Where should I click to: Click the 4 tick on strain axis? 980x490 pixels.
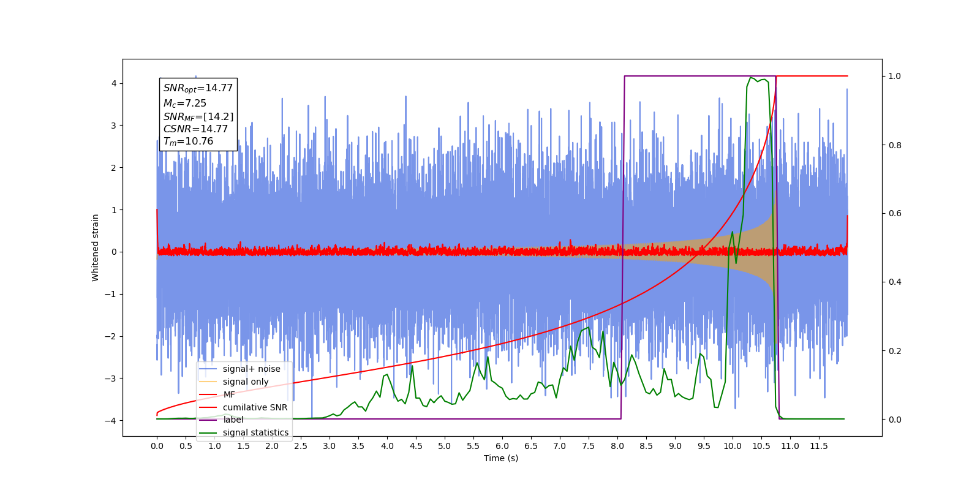(x=114, y=83)
